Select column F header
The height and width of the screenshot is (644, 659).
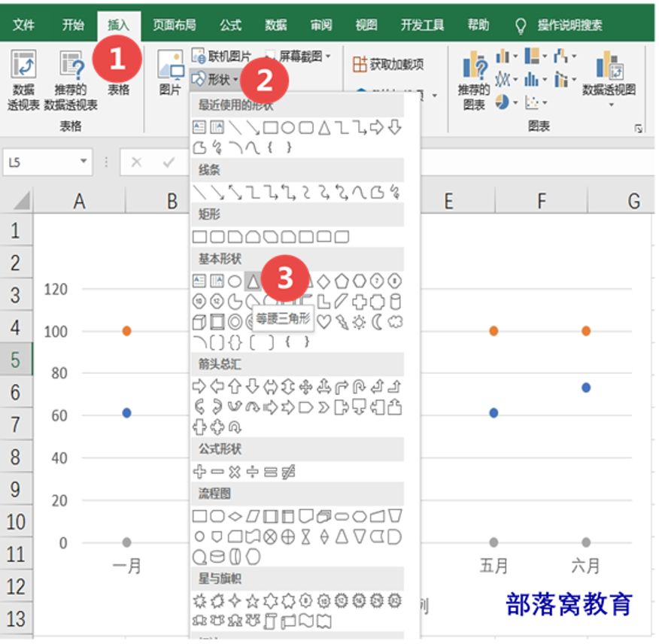[542, 201]
